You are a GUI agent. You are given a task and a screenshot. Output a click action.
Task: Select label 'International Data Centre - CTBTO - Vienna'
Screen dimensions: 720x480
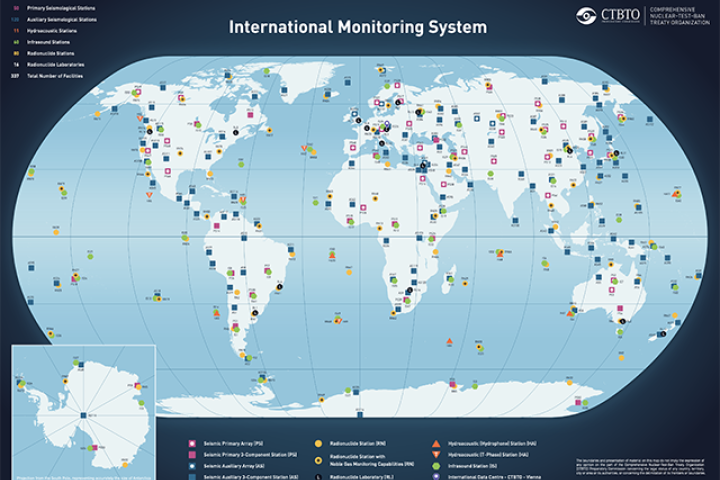click(495, 477)
